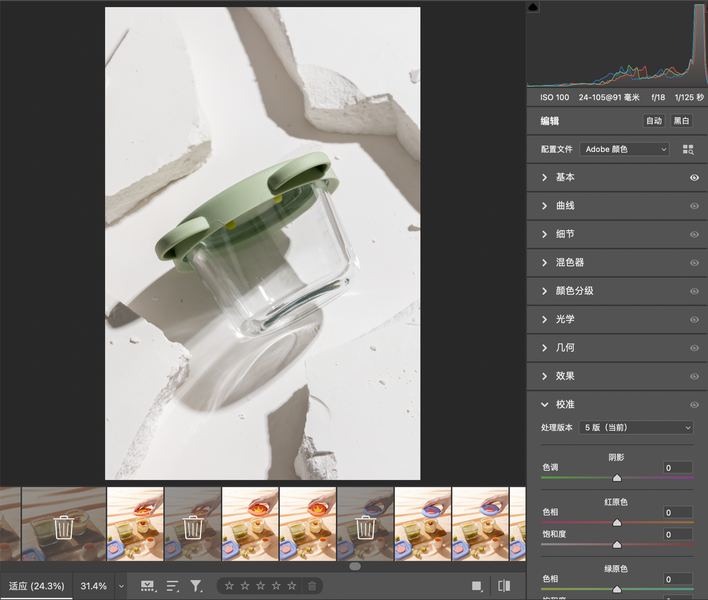Toggle visibility of 基本 panel edits
The width and height of the screenshot is (708, 600).
coord(694,178)
